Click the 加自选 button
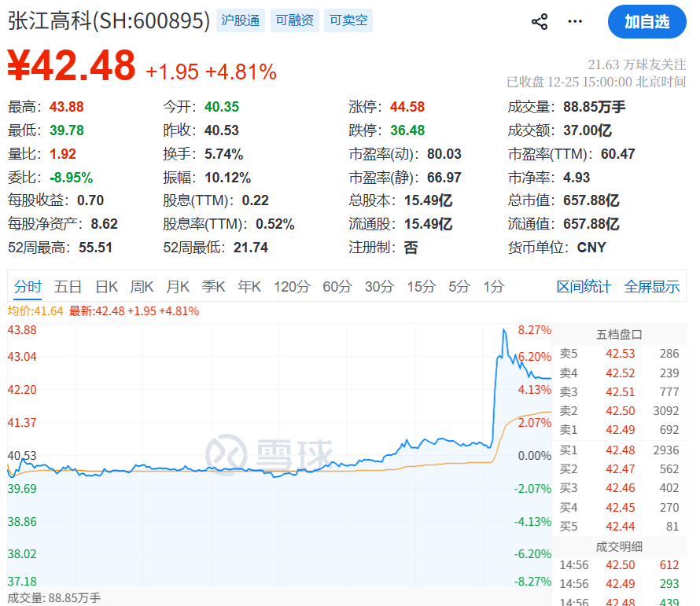Viewport: 700px width, 606px height. 647,22
